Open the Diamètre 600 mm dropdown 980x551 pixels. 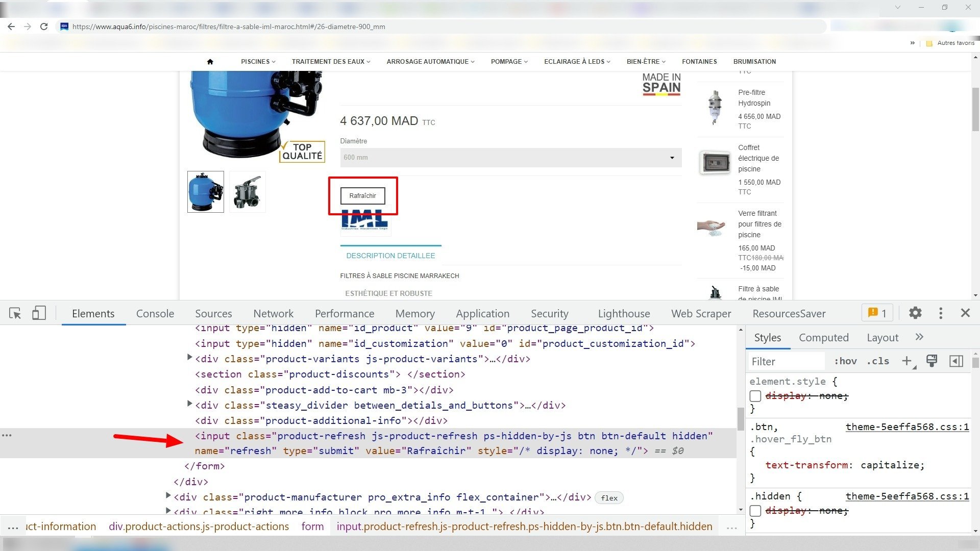[x=510, y=158]
